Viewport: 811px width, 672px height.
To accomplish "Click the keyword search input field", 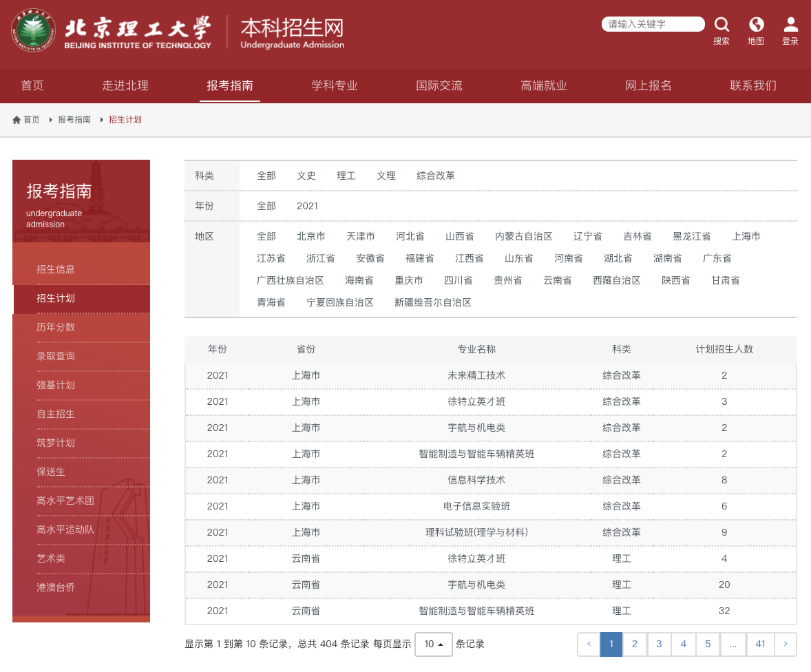I will [653, 25].
